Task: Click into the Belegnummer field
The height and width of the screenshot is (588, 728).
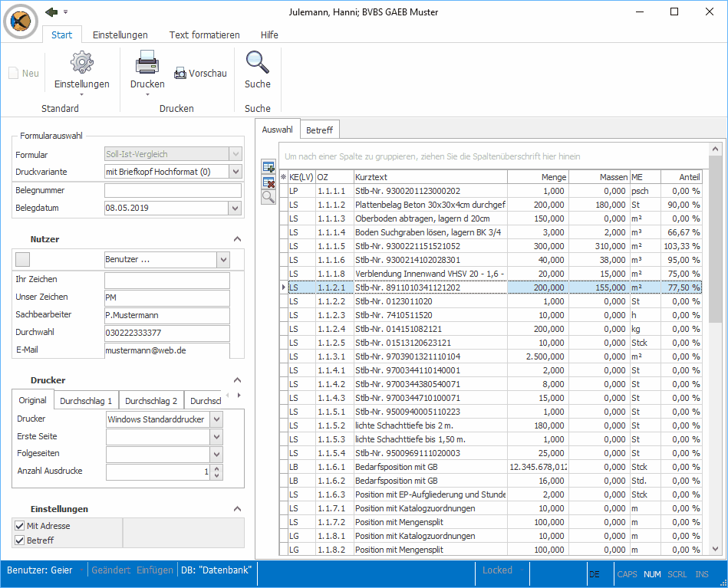Action: click(173, 190)
